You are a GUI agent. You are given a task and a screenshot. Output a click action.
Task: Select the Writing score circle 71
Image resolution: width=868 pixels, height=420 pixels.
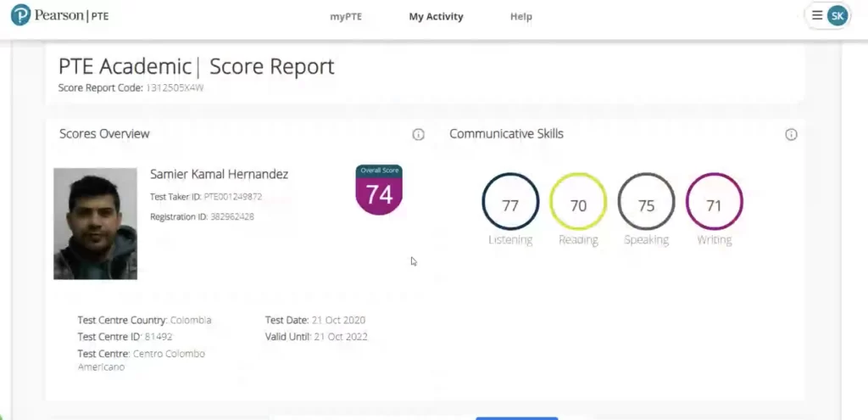pos(715,202)
